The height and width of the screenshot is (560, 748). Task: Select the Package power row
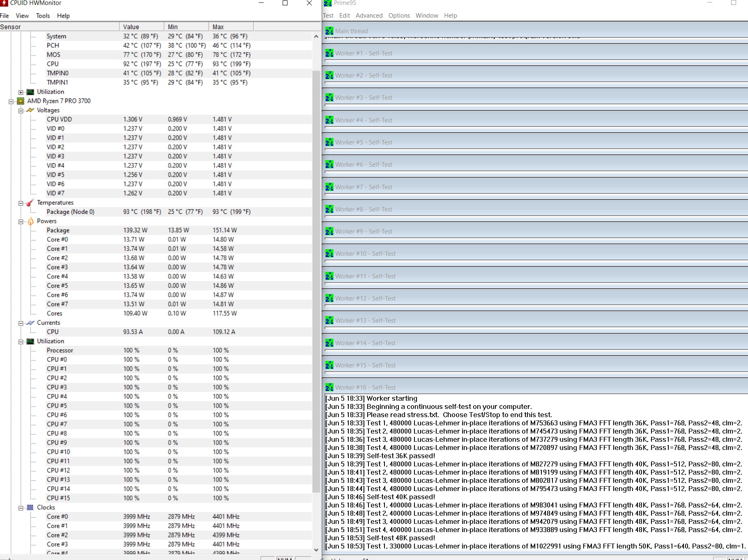click(156, 230)
